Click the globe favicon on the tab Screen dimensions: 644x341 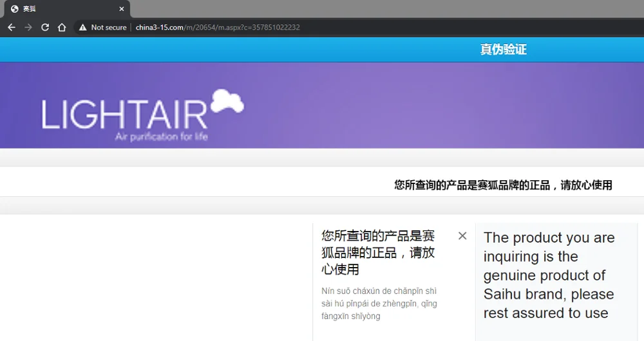(14, 9)
